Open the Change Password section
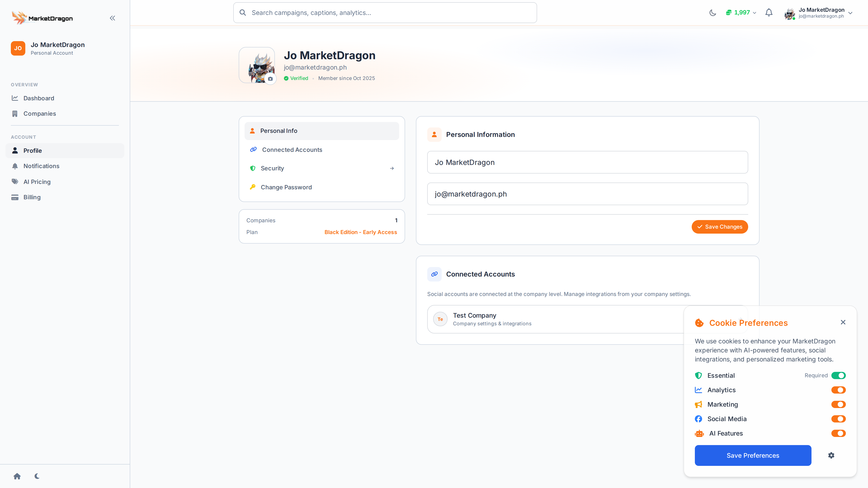868x488 pixels. 322,187
